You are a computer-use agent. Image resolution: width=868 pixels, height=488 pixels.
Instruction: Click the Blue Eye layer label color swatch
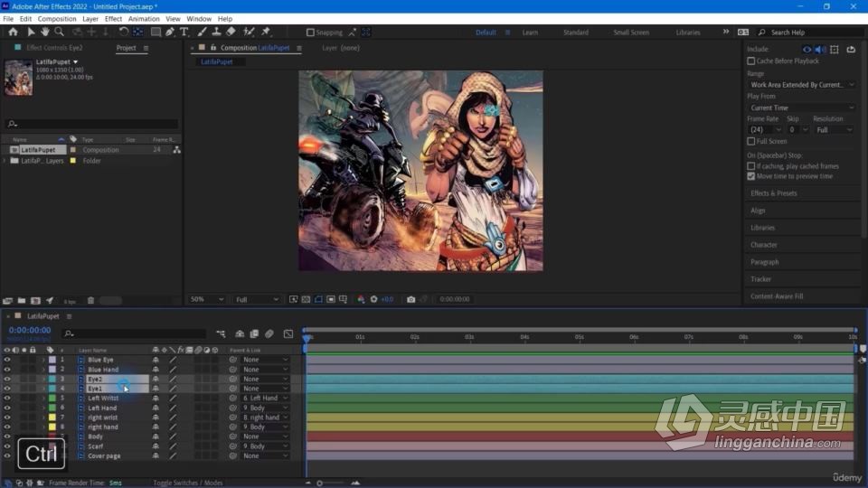[52, 360]
